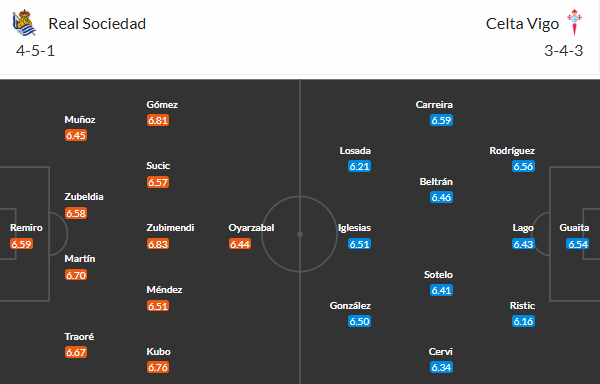Click the Celta Vigo club crest
The width and height of the screenshot is (600, 384).
574,22
